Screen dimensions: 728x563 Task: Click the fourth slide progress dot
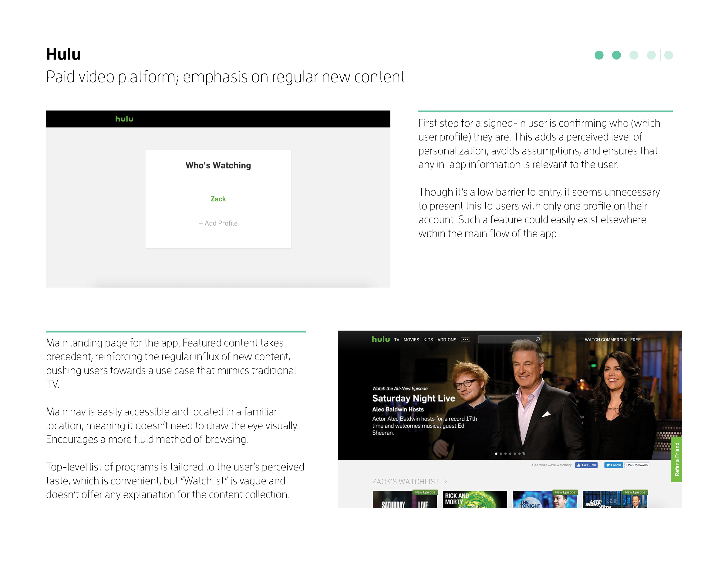(x=651, y=55)
